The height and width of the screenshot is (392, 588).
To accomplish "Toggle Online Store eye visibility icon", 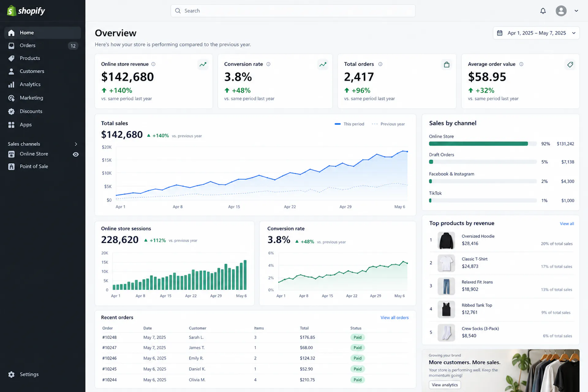I will click(76, 154).
